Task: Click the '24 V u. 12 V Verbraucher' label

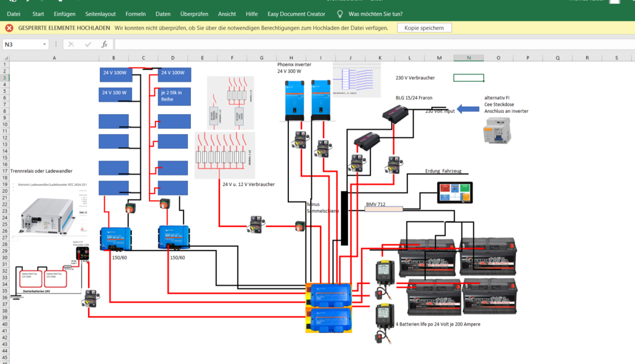Action: (x=249, y=184)
